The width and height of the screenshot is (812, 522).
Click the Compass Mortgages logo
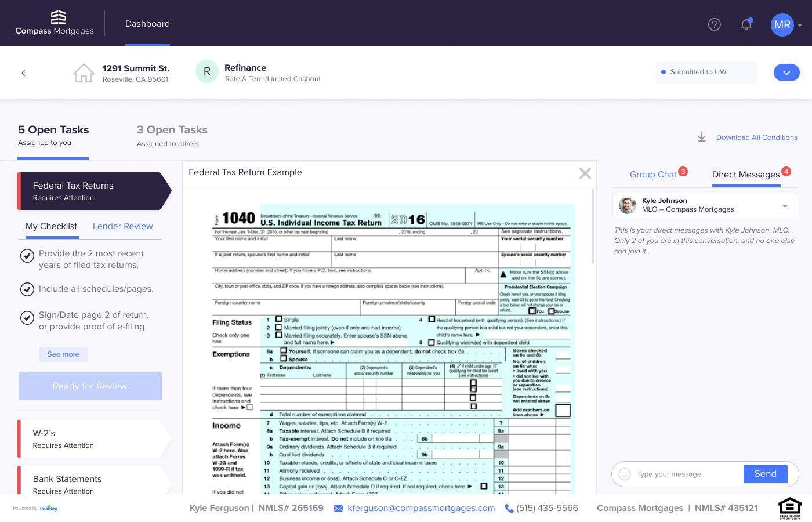55,23
